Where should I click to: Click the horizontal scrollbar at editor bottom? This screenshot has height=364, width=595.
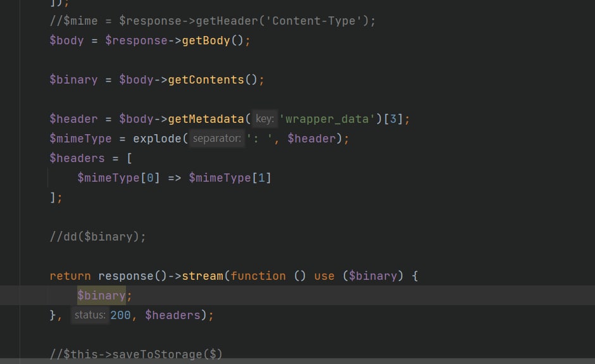(297, 361)
